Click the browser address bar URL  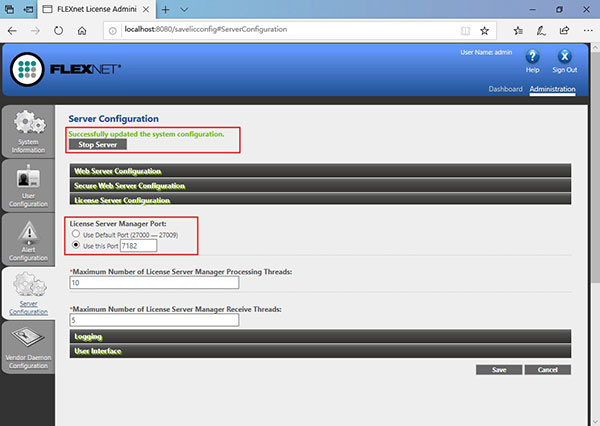[x=205, y=29]
